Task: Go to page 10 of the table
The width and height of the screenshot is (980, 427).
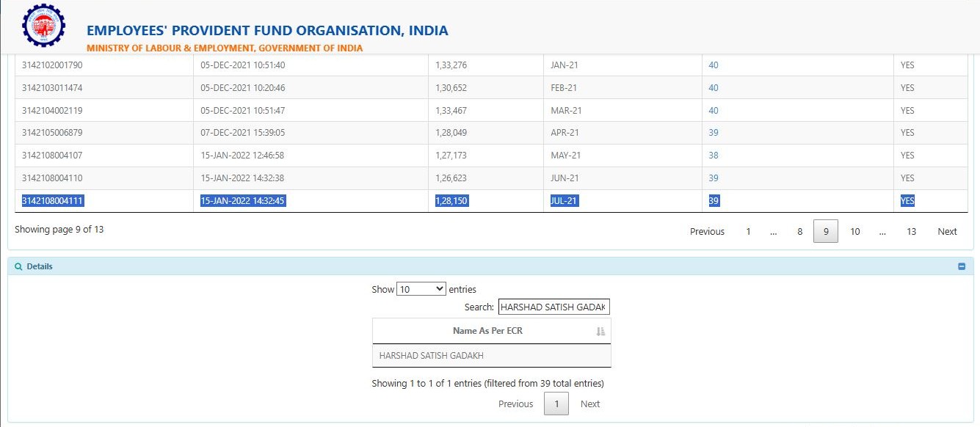Action: tap(854, 232)
